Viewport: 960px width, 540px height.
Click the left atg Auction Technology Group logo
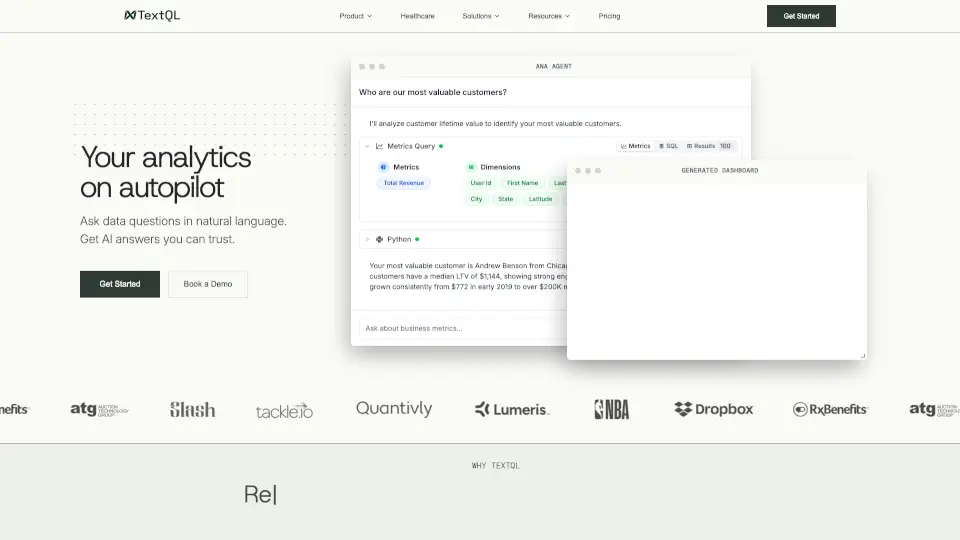(99, 409)
